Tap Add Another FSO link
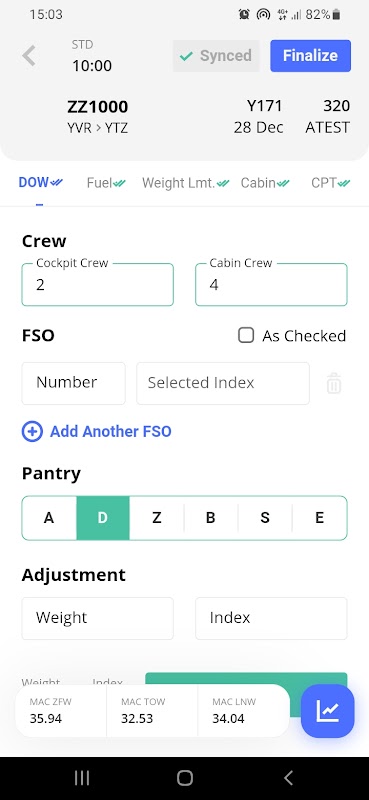The image size is (369, 800). [111, 432]
